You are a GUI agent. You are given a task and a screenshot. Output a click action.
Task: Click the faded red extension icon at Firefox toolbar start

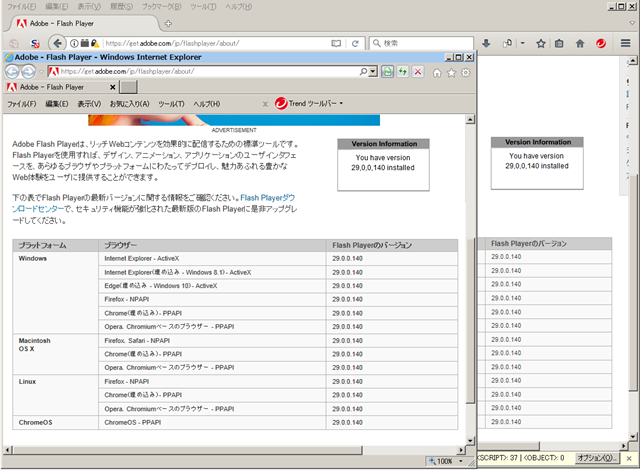pos(14,43)
